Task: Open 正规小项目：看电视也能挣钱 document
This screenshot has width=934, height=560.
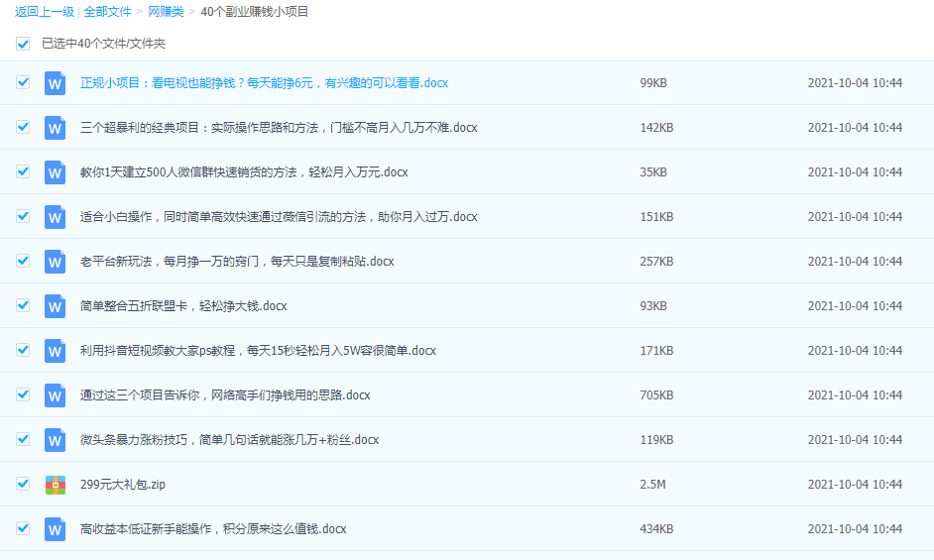Action: click(264, 83)
